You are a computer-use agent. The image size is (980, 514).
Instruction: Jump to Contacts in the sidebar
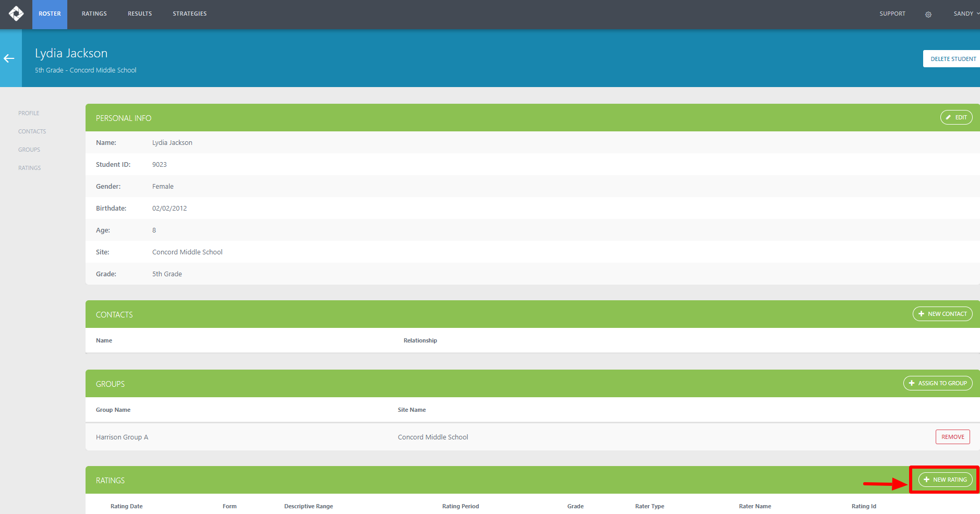point(32,131)
